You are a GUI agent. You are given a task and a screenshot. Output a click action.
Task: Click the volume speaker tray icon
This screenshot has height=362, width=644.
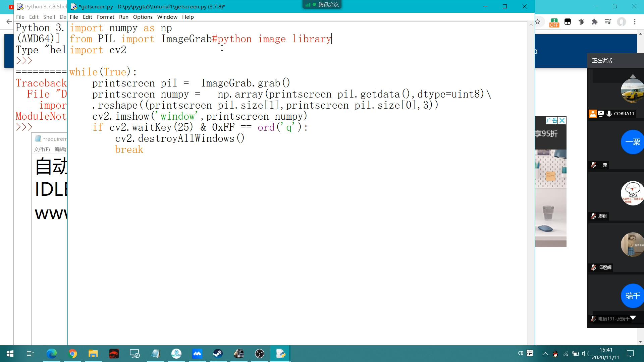585,354
